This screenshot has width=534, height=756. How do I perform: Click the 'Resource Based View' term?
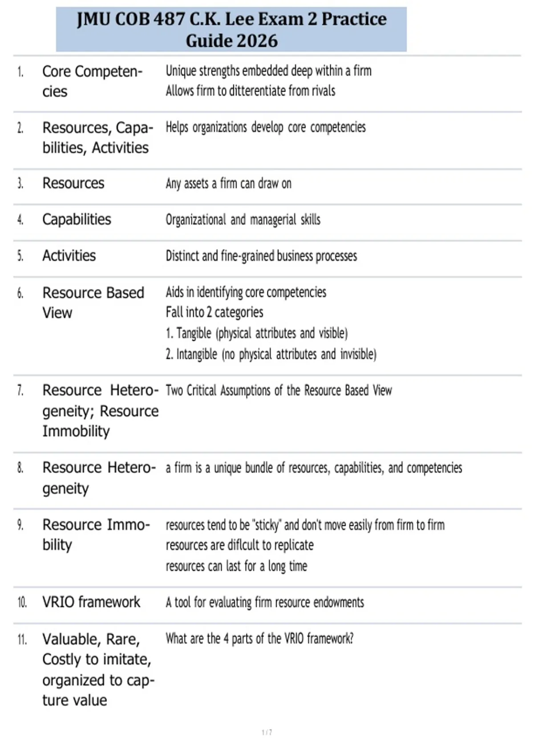[x=93, y=303]
